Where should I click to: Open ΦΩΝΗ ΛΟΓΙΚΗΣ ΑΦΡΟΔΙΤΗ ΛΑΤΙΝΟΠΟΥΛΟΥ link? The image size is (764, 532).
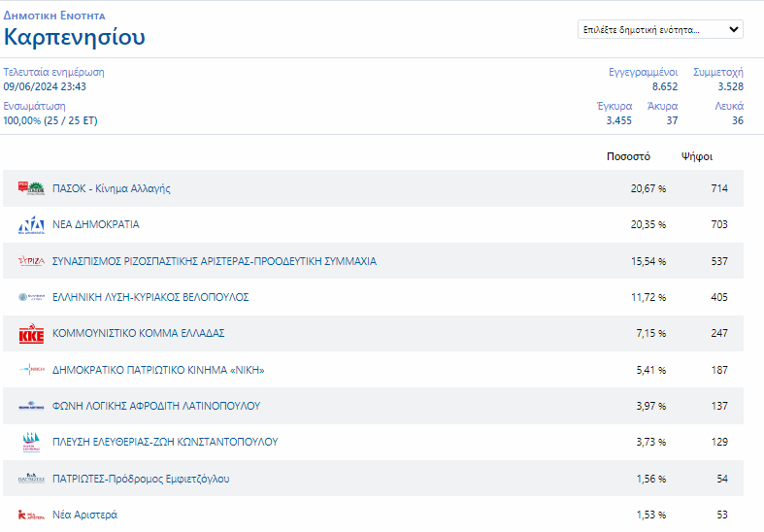click(x=156, y=406)
